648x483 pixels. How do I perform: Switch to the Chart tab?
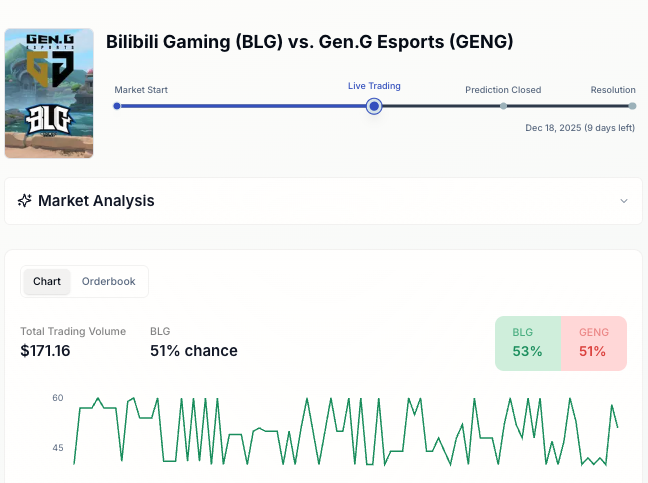point(47,281)
